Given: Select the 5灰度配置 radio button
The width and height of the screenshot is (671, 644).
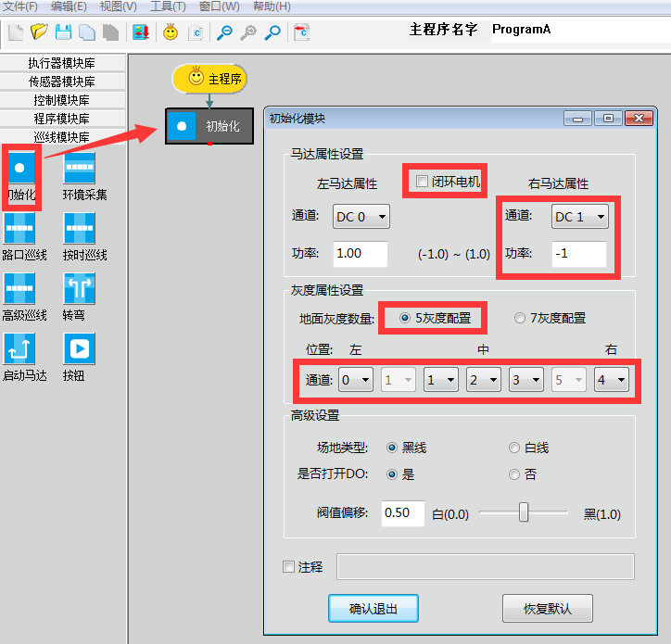Looking at the screenshot, I should (404, 318).
